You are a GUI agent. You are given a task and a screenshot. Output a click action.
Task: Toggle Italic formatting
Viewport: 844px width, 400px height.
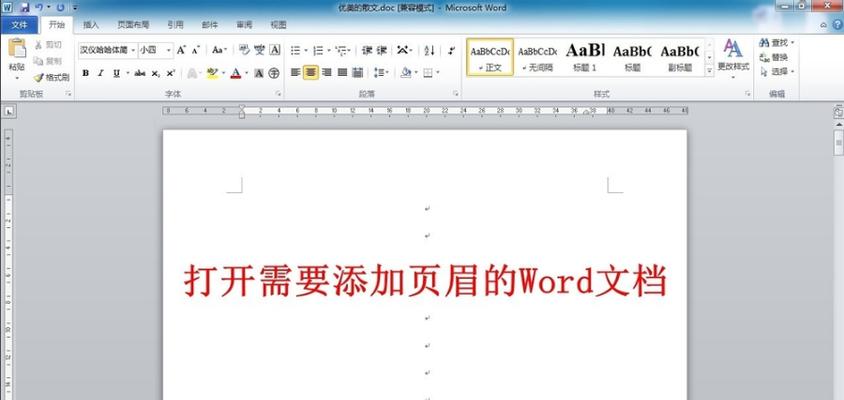click(x=101, y=73)
